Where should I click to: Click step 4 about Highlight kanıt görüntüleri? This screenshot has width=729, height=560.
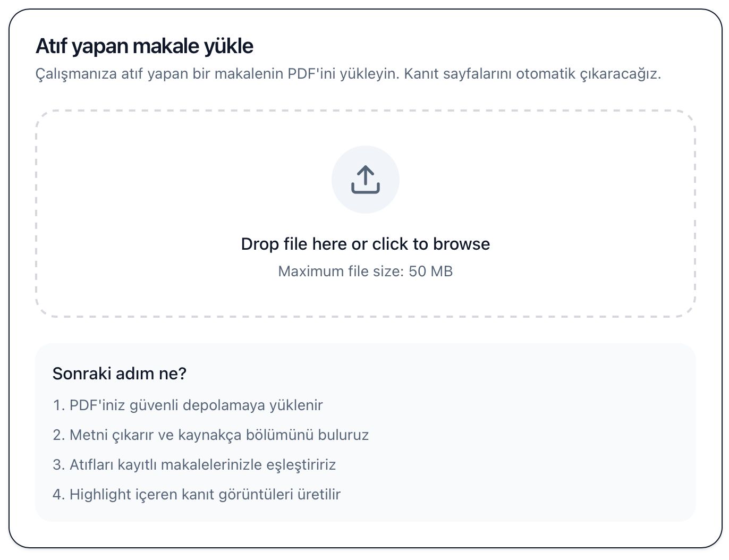tap(197, 494)
